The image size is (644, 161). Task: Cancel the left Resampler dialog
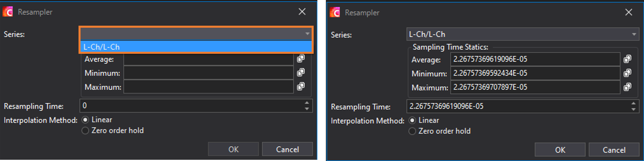pos(287,149)
